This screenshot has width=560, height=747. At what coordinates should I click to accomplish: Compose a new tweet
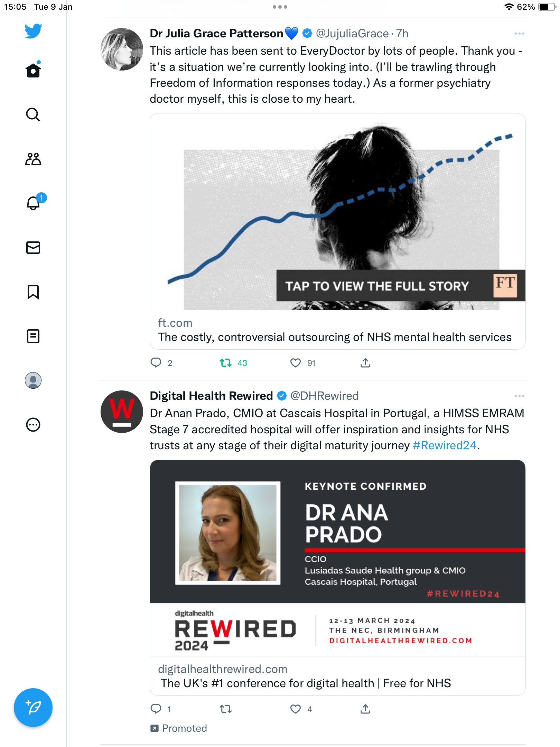(x=33, y=708)
